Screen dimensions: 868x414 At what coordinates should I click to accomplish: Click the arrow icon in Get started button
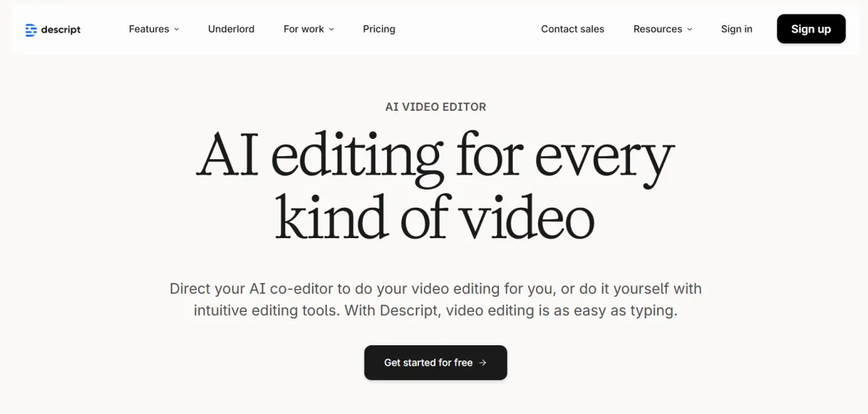pyautogui.click(x=482, y=363)
